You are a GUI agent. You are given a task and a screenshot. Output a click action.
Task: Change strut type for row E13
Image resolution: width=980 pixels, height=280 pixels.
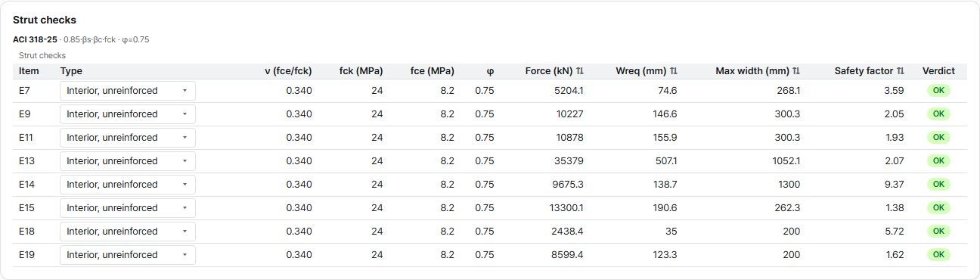coord(128,161)
